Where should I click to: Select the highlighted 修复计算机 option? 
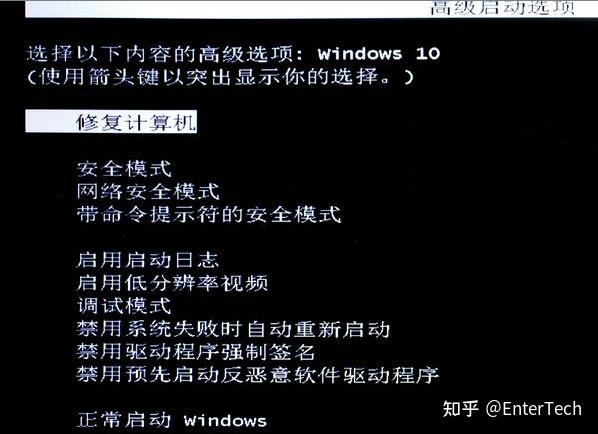point(111,122)
